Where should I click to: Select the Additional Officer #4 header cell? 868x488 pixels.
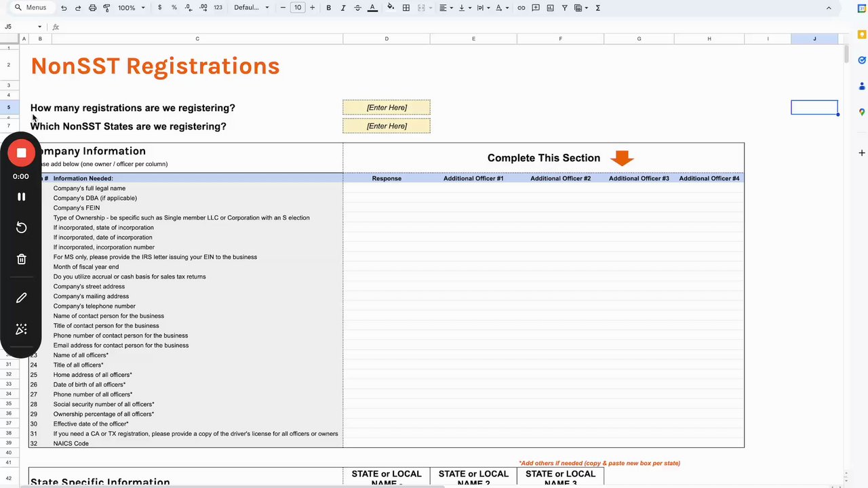pos(709,178)
